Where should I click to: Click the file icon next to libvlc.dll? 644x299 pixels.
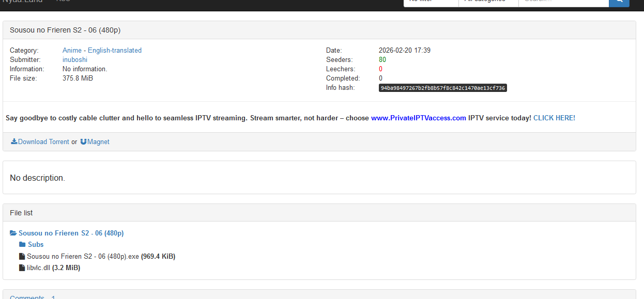point(22,268)
